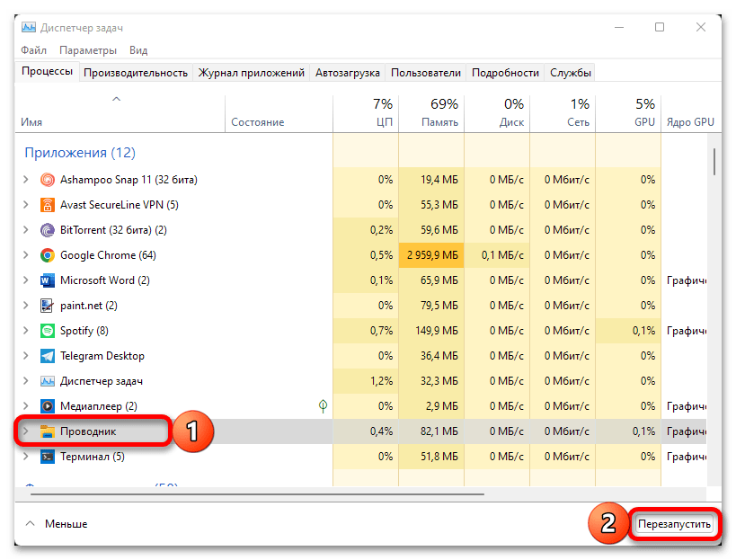The height and width of the screenshot is (560, 736).
Task: Switch to the Пользователи tab
Action: 426,73
